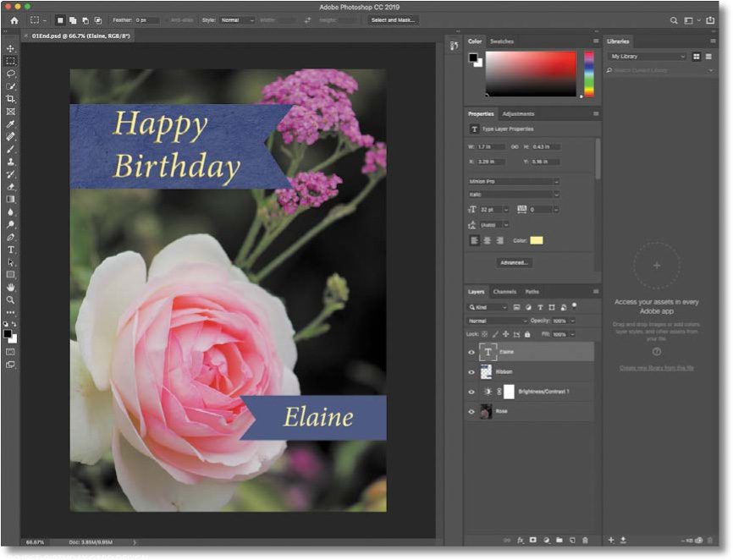Select the Zoom tool in toolbar
This screenshot has height=560, width=733.
tap(11, 299)
